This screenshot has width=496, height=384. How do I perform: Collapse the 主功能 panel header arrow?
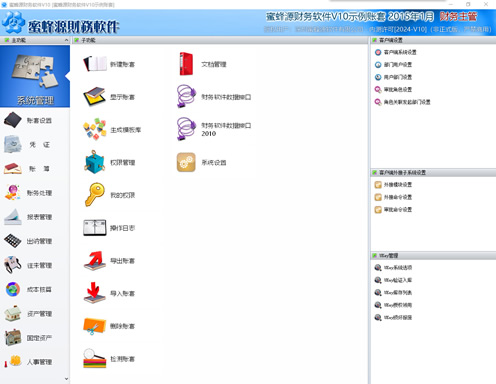66,40
